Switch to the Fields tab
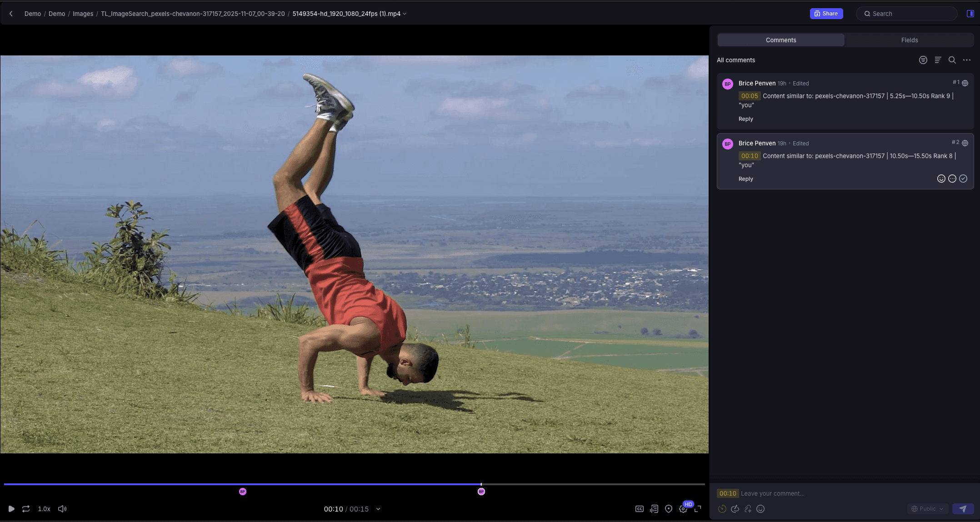This screenshot has width=980, height=522. pyautogui.click(x=909, y=40)
